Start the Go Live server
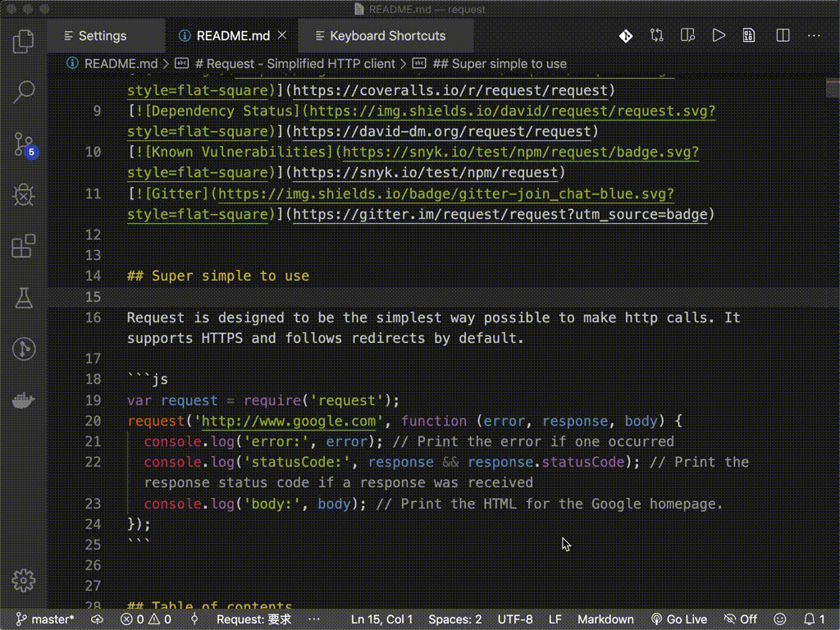 coord(678,619)
